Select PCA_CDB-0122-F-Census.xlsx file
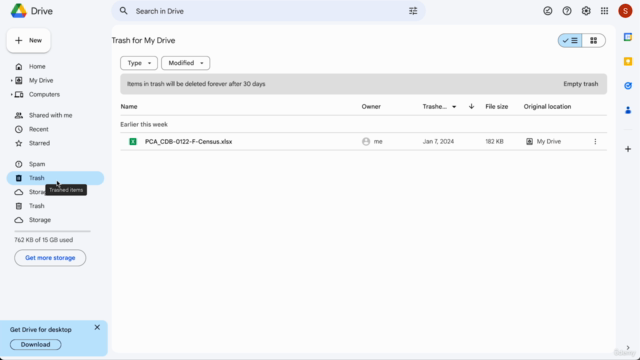 (189, 142)
